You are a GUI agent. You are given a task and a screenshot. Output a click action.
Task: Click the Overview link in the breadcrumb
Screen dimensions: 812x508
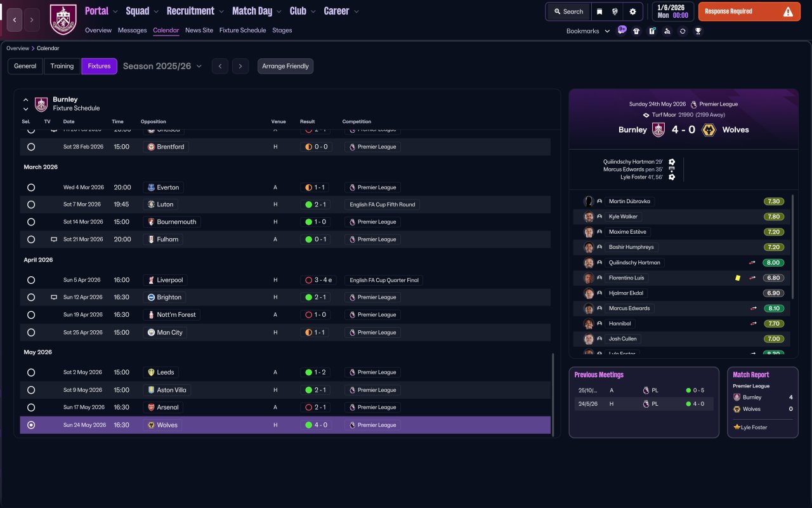pos(18,48)
